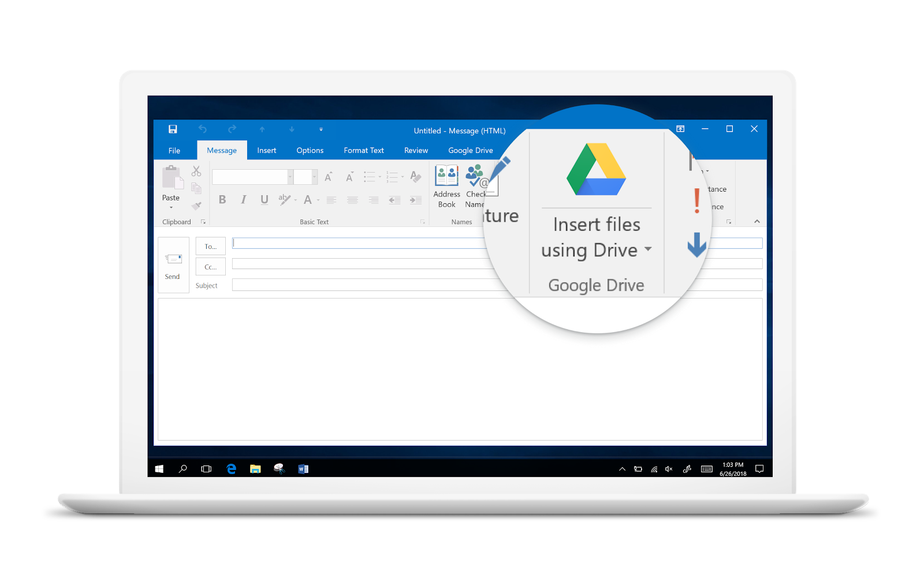Align text right
Viewport: 924px width, 563px height.
point(374,200)
